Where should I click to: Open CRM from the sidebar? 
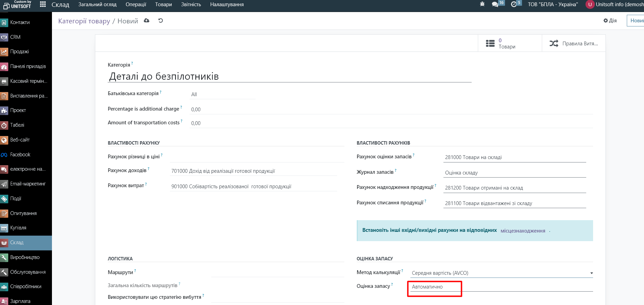pyautogui.click(x=15, y=37)
